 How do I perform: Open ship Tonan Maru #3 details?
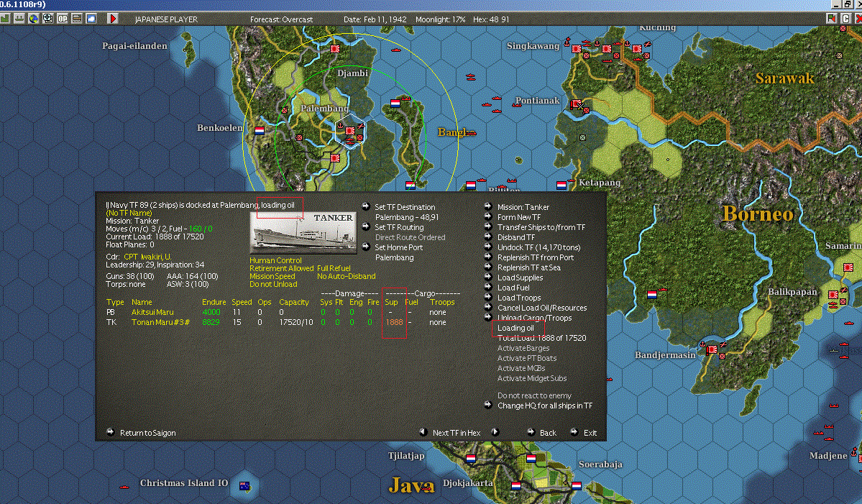pos(160,322)
